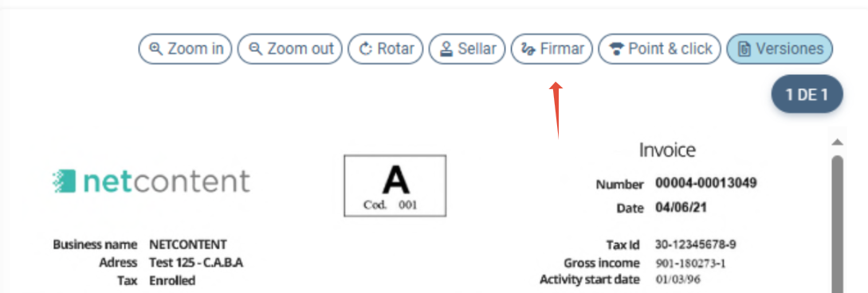Click the 1 DE 1 page indicator
This screenshot has height=293, width=868.
click(x=807, y=95)
